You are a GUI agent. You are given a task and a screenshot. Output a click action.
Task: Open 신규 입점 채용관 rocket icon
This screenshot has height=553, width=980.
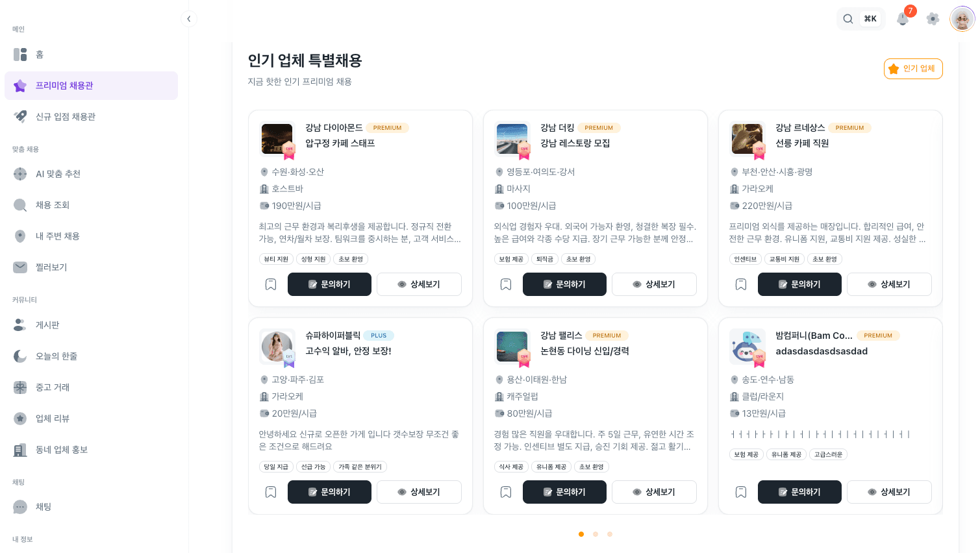[20, 117]
